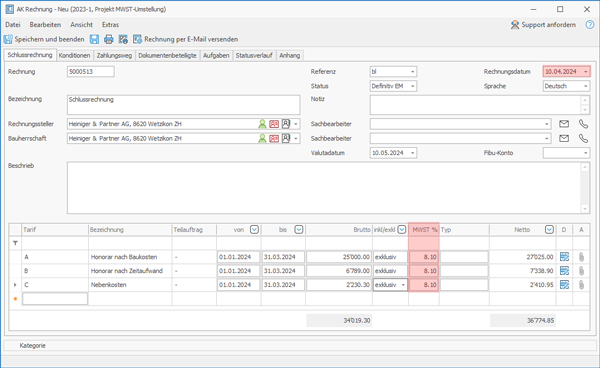The height and width of the screenshot is (368, 600).
Task: Open the Referenz dropdown
Action: pos(412,72)
